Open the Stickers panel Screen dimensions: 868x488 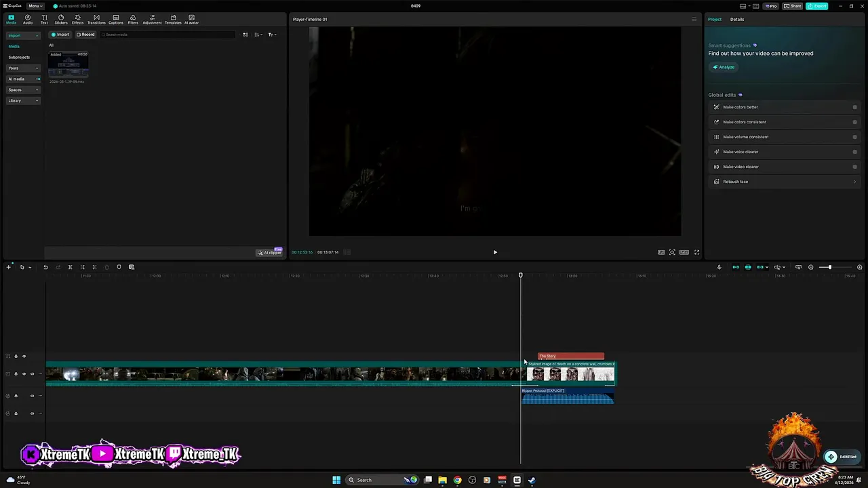point(61,19)
